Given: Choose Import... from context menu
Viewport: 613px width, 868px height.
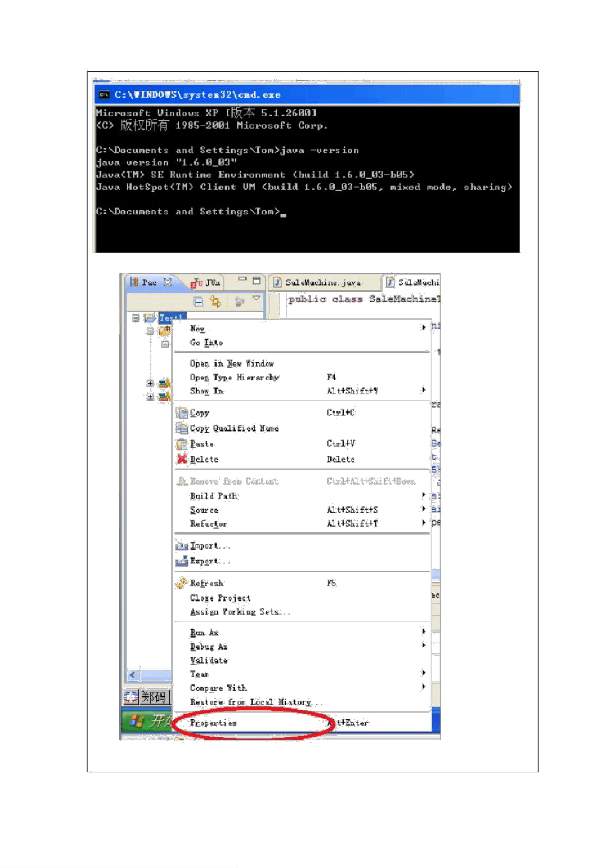Looking at the screenshot, I should (x=302, y=546).
